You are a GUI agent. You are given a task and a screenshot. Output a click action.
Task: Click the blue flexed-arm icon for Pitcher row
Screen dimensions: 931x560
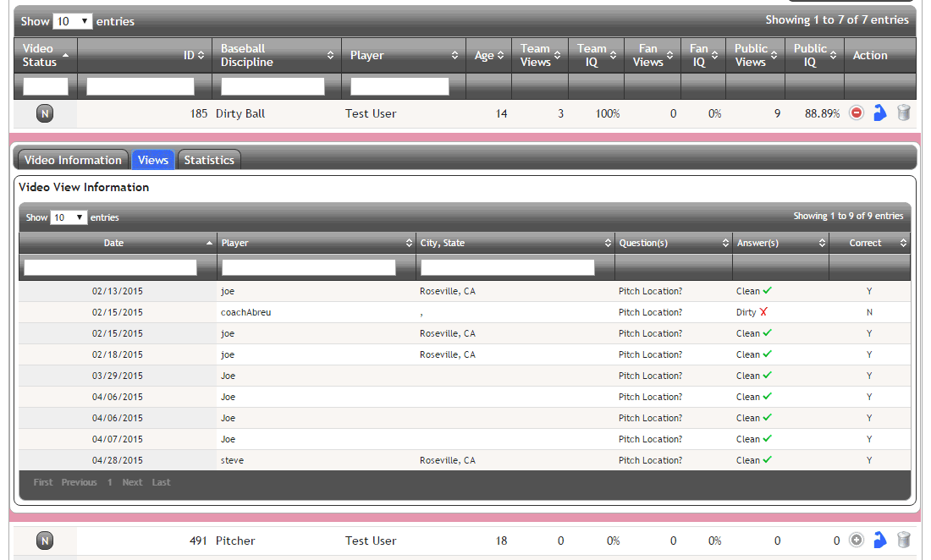[880, 540]
